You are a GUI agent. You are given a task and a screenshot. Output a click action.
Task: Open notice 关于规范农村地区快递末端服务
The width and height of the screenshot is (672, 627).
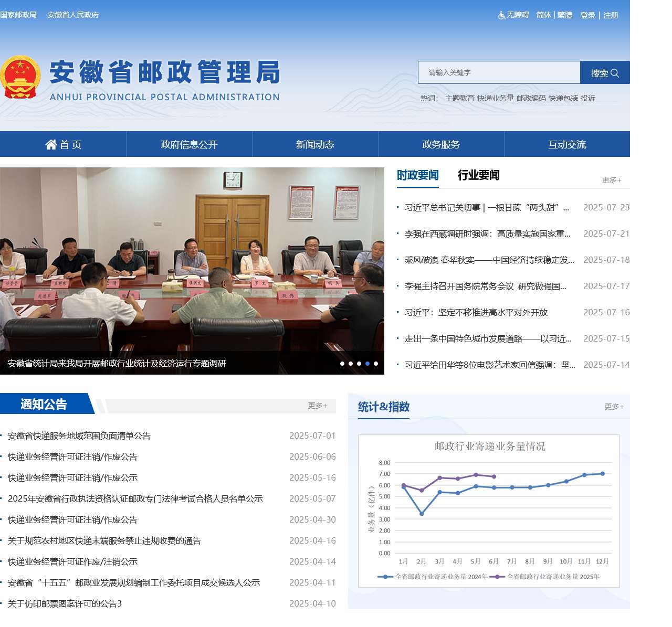[x=104, y=541]
